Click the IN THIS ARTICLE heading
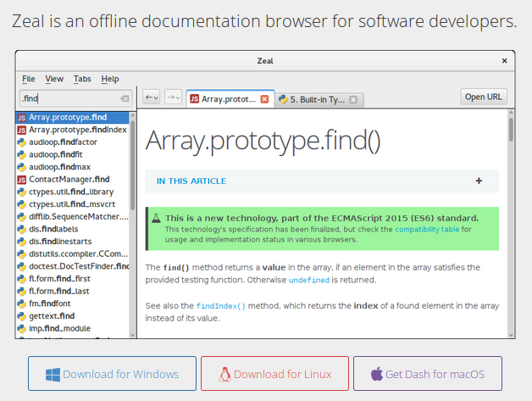The image size is (532, 401). tap(191, 181)
